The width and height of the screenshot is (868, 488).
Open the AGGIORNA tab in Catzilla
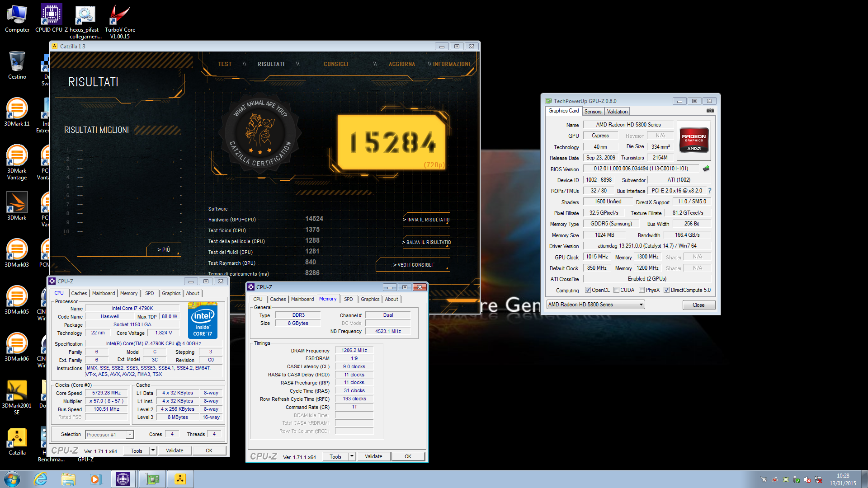402,64
